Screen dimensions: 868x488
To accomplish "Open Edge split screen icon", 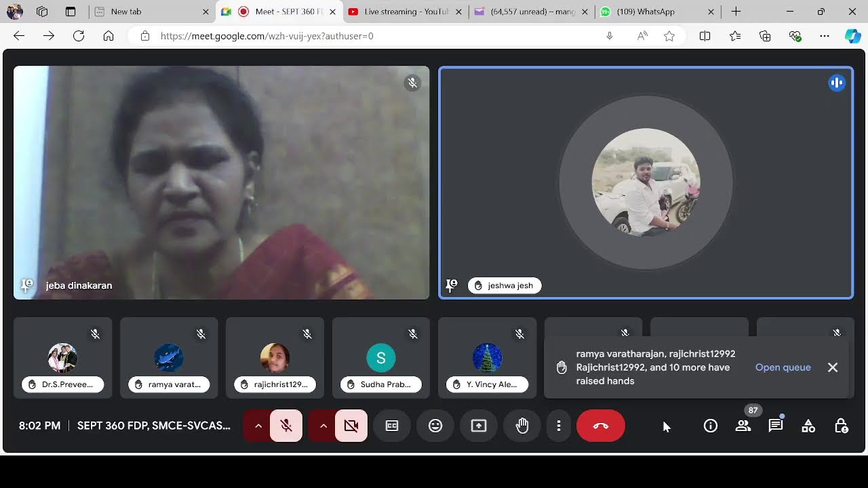I will 705,36.
